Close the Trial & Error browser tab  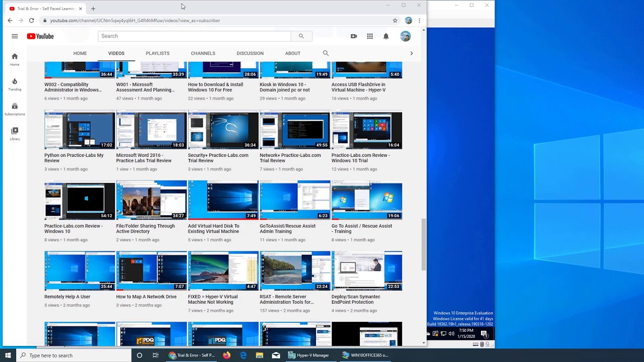click(80, 9)
